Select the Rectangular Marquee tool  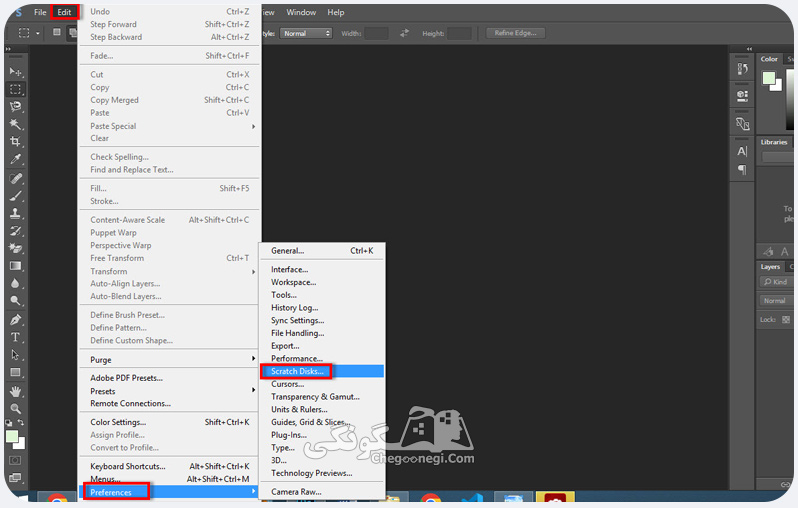tap(15, 89)
